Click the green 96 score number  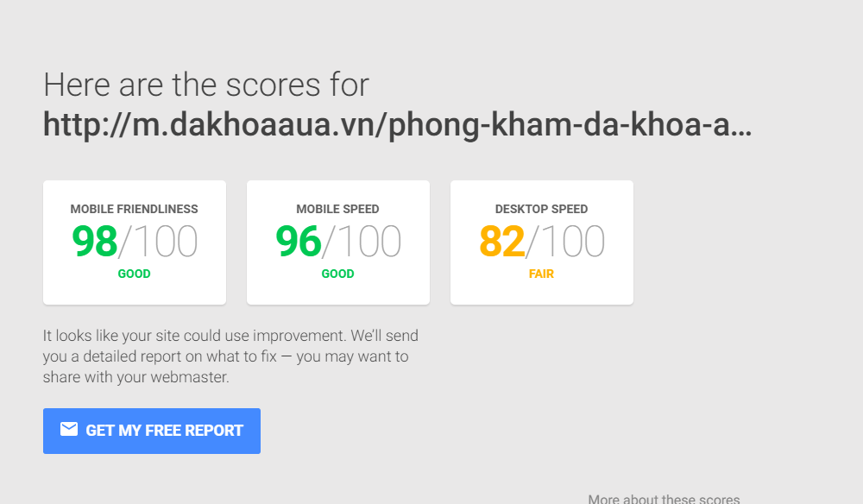(299, 241)
